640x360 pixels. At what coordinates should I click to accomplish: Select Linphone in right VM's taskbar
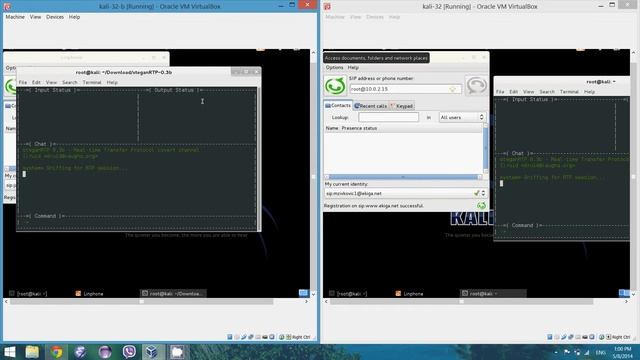[x=409, y=293]
